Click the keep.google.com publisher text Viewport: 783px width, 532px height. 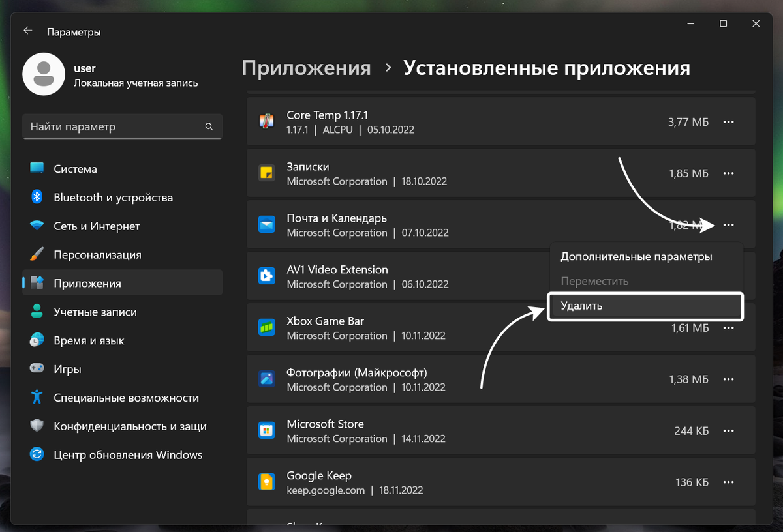(326, 490)
